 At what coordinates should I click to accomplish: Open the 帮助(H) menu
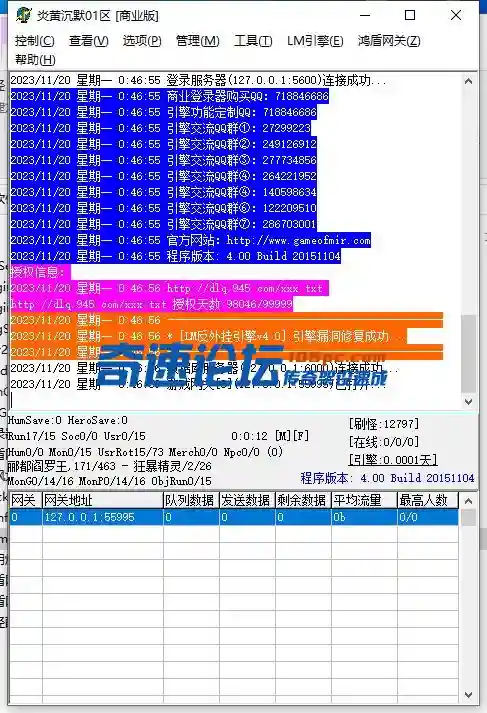click(35, 60)
